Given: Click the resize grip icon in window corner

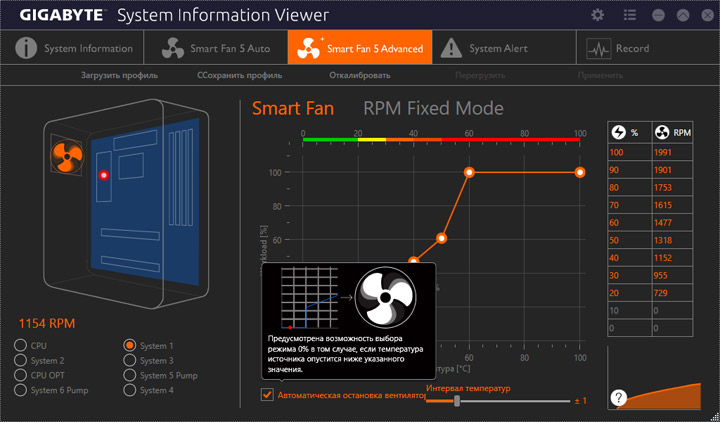Looking at the screenshot, I should click(714, 416).
